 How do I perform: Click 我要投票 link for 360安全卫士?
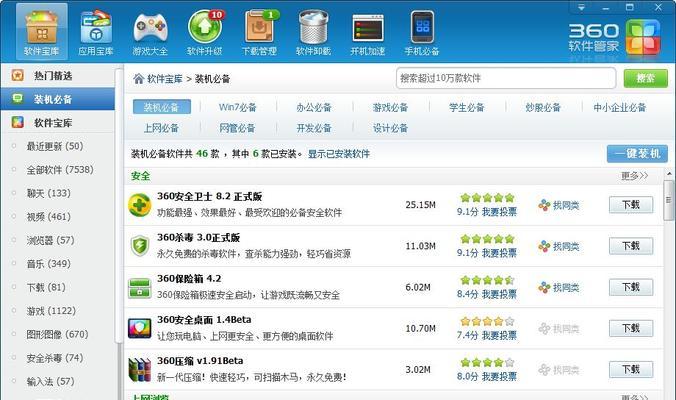tap(499, 212)
